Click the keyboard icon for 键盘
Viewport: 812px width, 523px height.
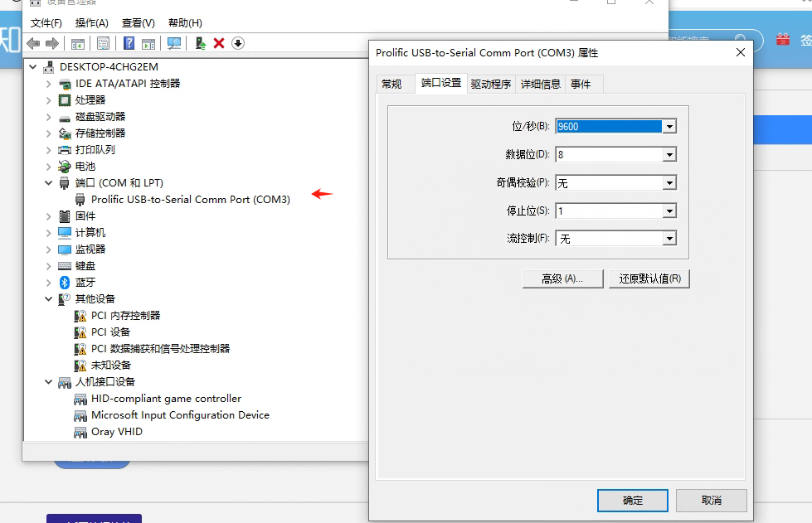[x=65, y=266]
